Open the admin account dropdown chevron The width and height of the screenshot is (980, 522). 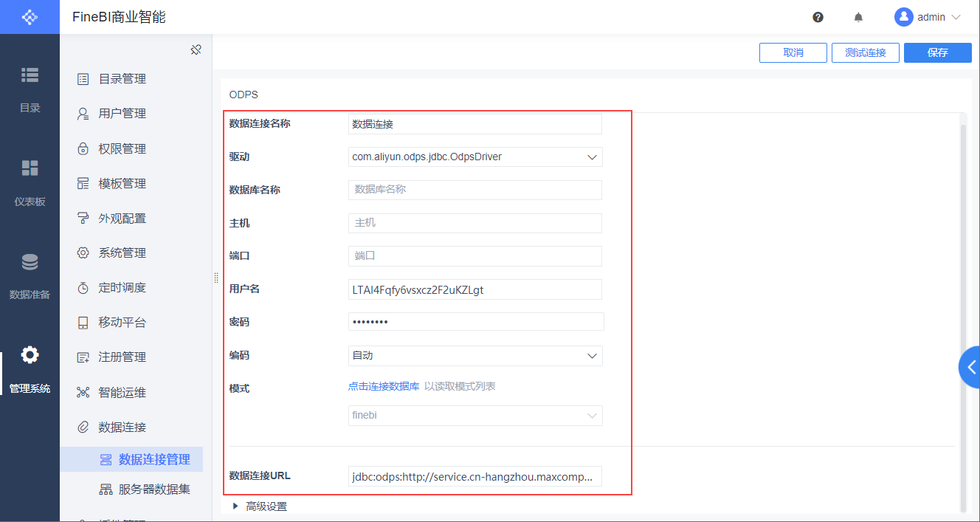(x=956, y=17)
